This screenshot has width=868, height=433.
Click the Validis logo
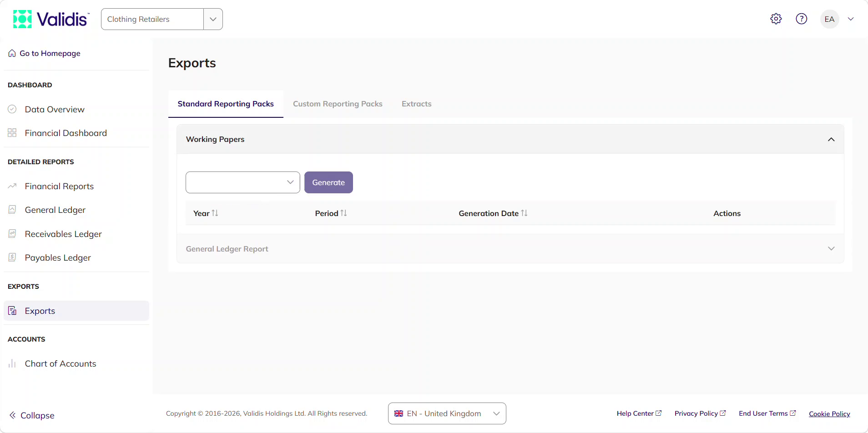click(51, 19)
